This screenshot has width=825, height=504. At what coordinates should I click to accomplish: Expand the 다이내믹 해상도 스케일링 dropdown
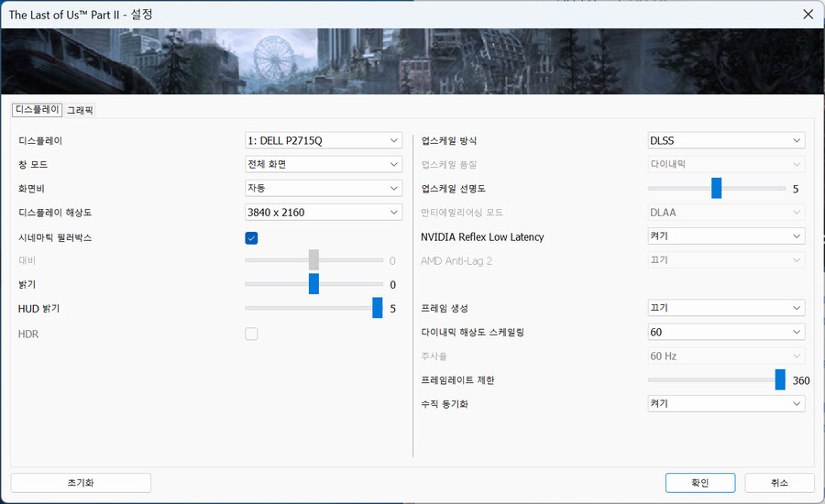tap(726, 332)
